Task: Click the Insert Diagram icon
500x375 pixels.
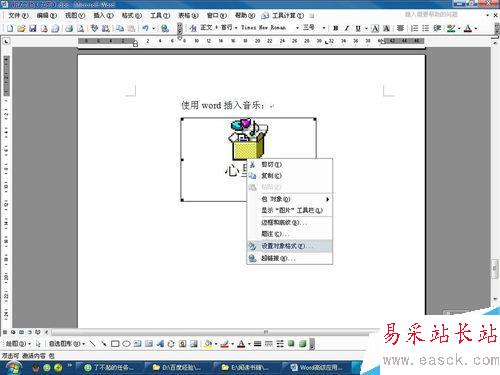Action: click(171, 344)
